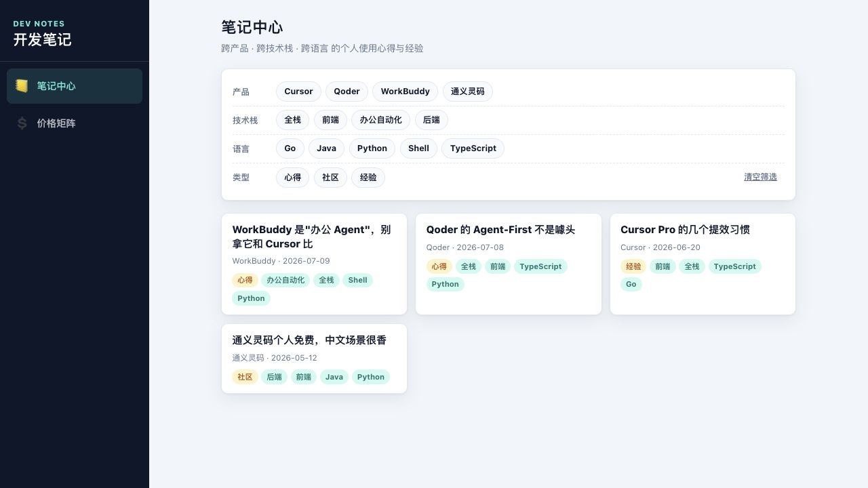Toggle the 经验 type filter chip
Viewport: 868px width, 488px height.
(x=368, y=178)
